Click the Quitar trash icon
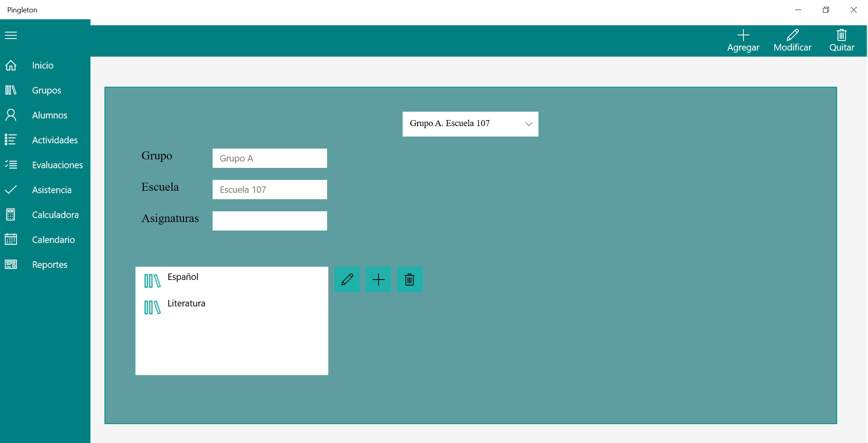 pyautogui.click(x=841, y=35)
